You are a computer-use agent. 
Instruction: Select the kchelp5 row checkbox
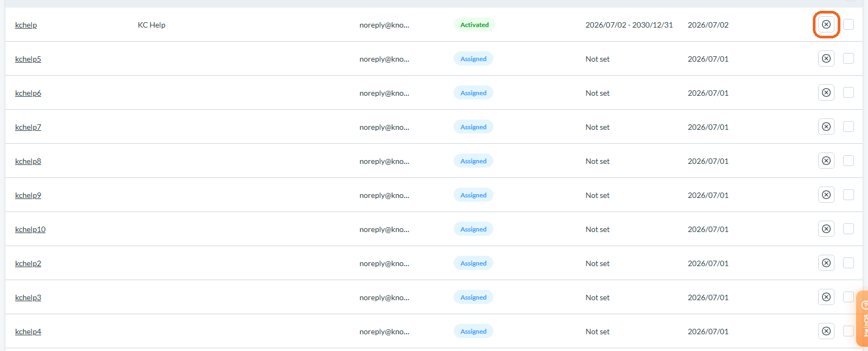tap(849, 58)
